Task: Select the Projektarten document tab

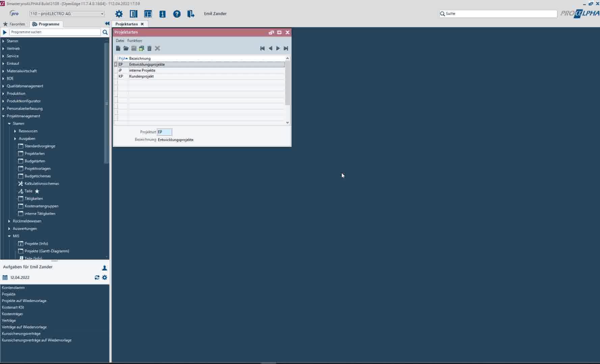Action: pyautogui.click(x=127, y=24)
